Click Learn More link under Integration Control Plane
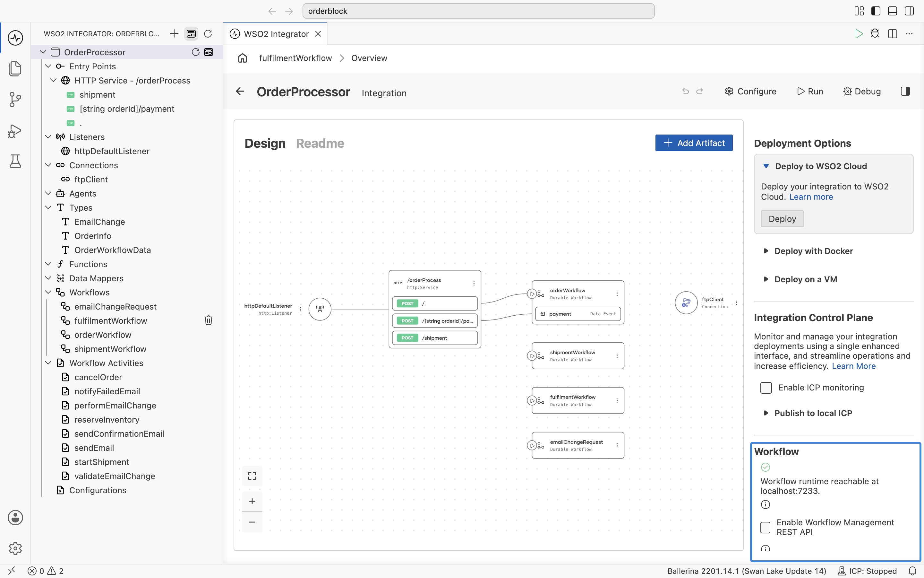This screenshot has height=578, width=924. (854, 366)
